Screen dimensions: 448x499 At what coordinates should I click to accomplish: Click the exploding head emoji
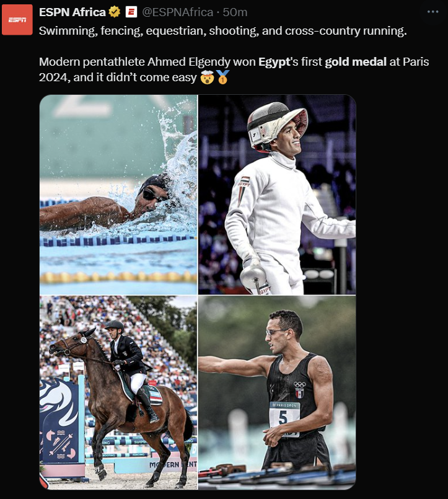pos(207,77)
